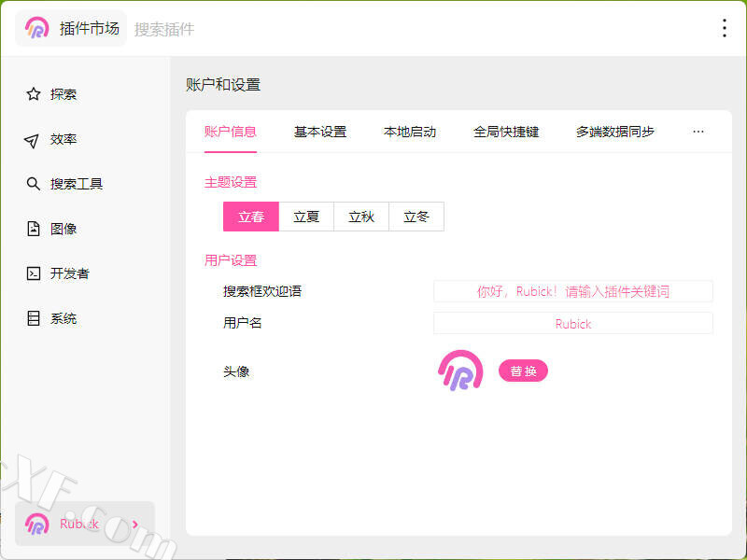Go to the 多端数据同步 tab
The width and height of the screenshot is (747, 560).
coord(615,132)
